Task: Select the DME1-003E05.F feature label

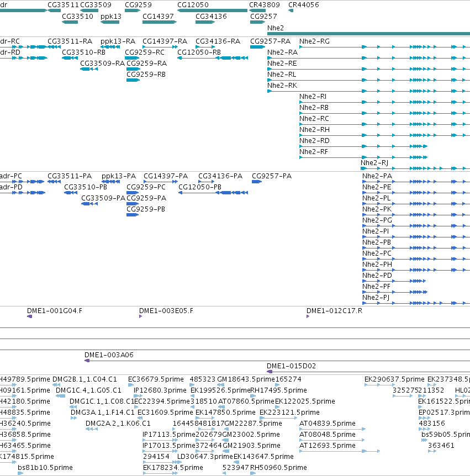Action: 166,311
